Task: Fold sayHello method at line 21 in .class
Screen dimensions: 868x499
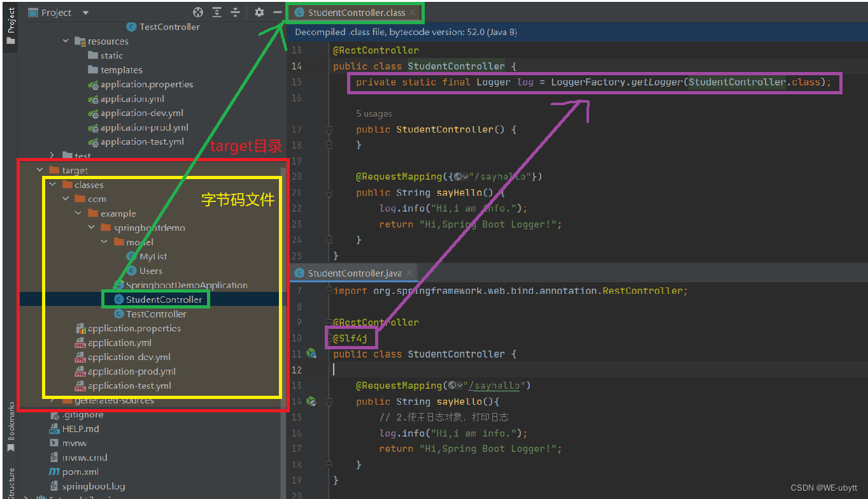Action: click(329, 192)
